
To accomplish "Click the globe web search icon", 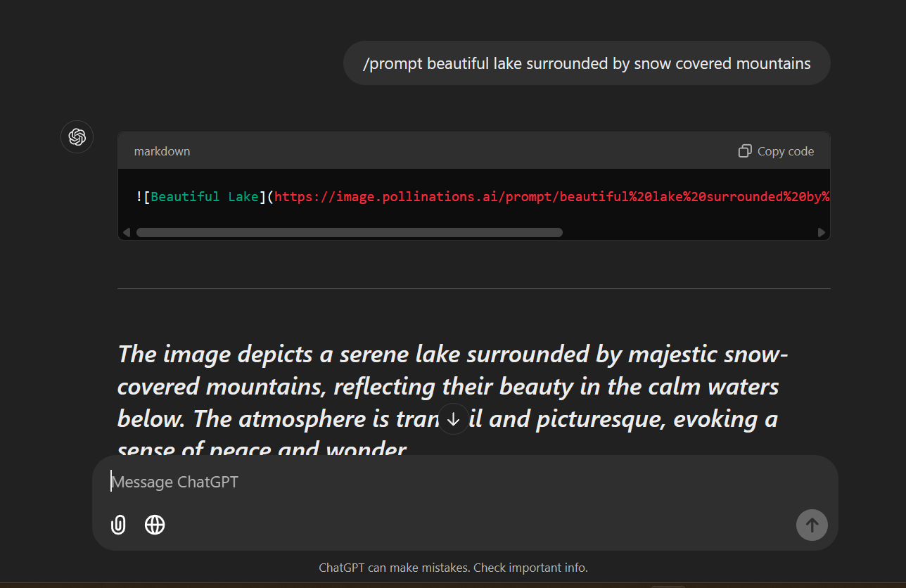I will pos(155,525).
